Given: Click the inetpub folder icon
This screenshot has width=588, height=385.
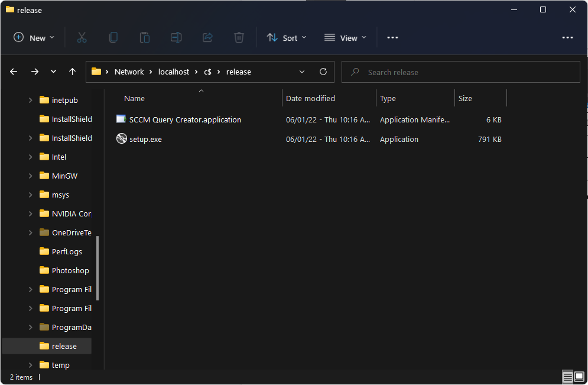Looking at the screenshot, I should [44, 100].
